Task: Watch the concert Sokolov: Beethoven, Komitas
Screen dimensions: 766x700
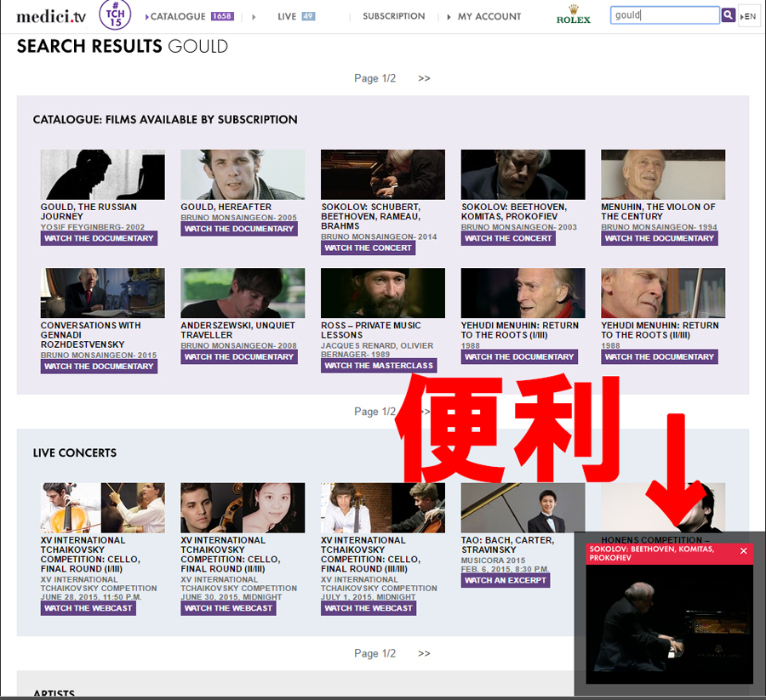Action: [x=508, y=238]
